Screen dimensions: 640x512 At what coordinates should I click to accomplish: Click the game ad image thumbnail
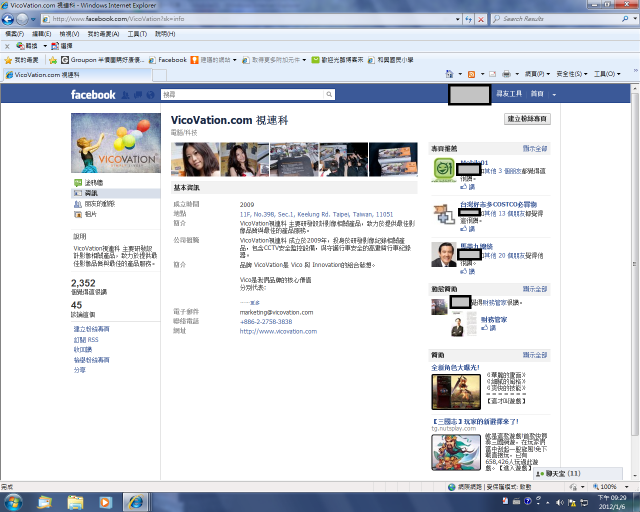point(456,392)
